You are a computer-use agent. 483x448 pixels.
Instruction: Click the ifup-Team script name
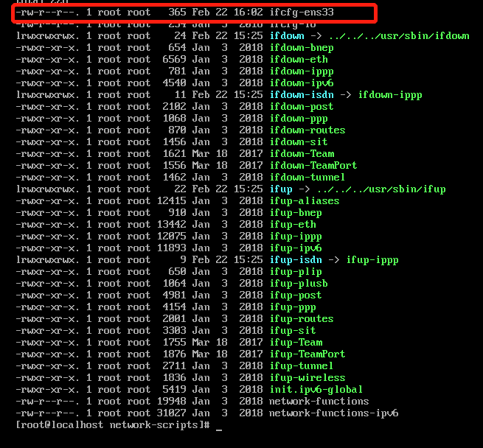pos(296,343)
